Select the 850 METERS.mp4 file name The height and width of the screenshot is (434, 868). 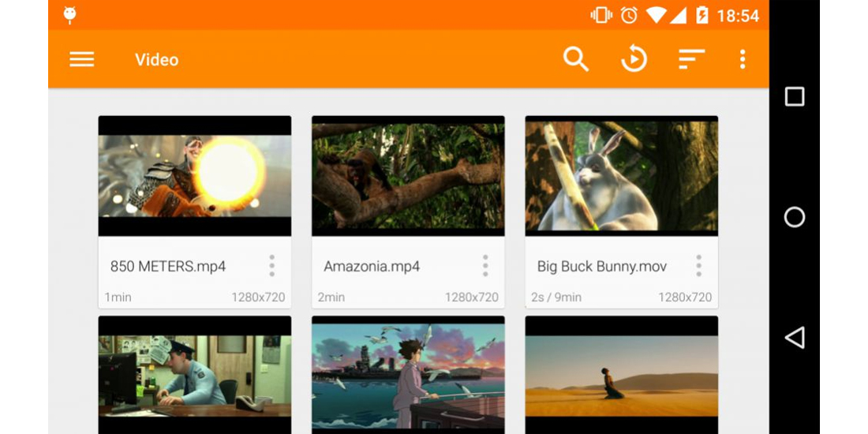tap(168, 266)
